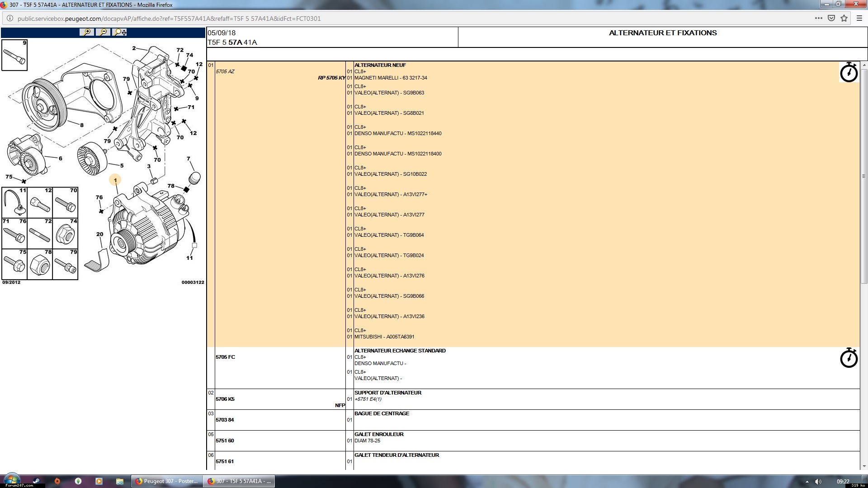This screenshot has height=488, width=868.
Task: Click stopwatch icon for Alternateur Echange Standard
Action: (849, 358)
